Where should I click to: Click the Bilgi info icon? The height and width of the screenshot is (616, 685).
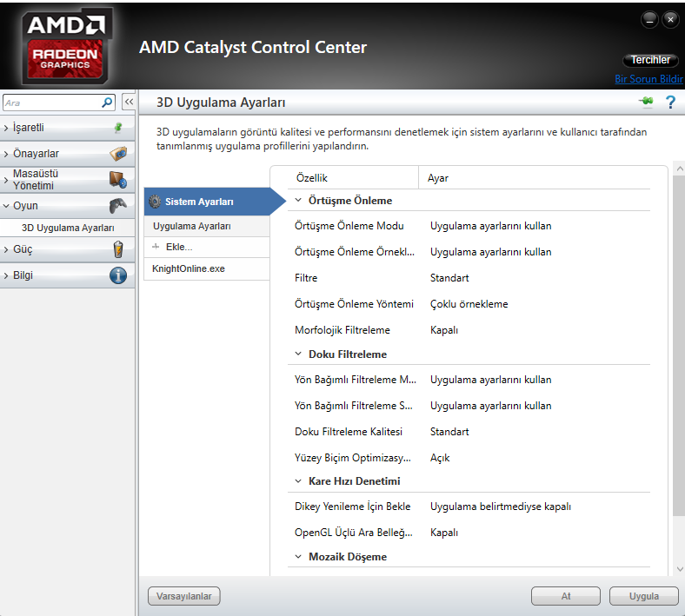[118, 275]
